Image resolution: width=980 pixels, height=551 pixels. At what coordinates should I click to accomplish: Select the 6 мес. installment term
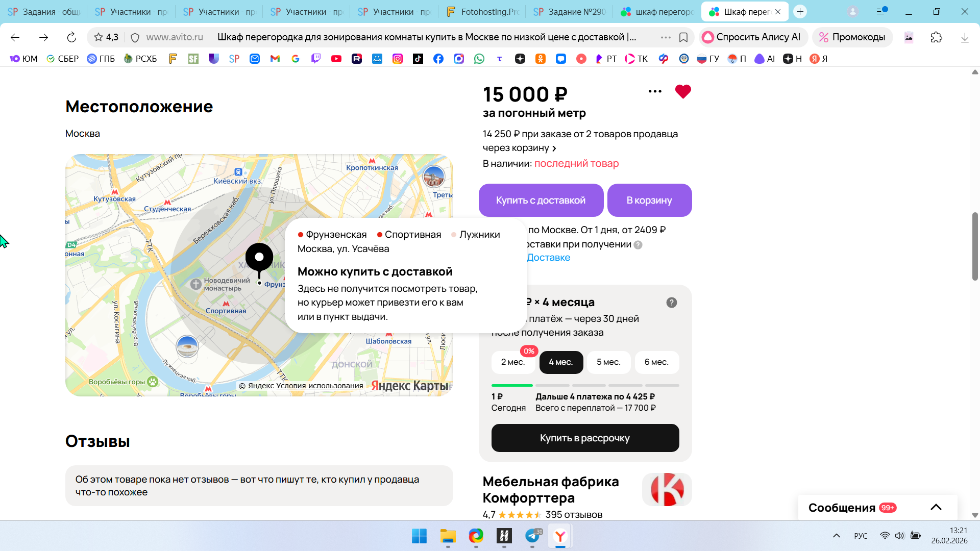click(x=656, y=362)
